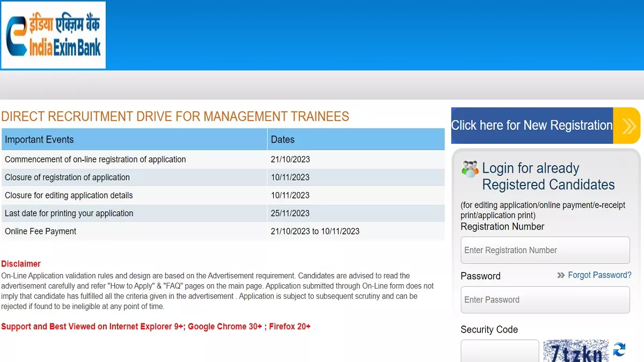
Task: Click the Login for already Registered Candidates heading
Action: point(547,176)
